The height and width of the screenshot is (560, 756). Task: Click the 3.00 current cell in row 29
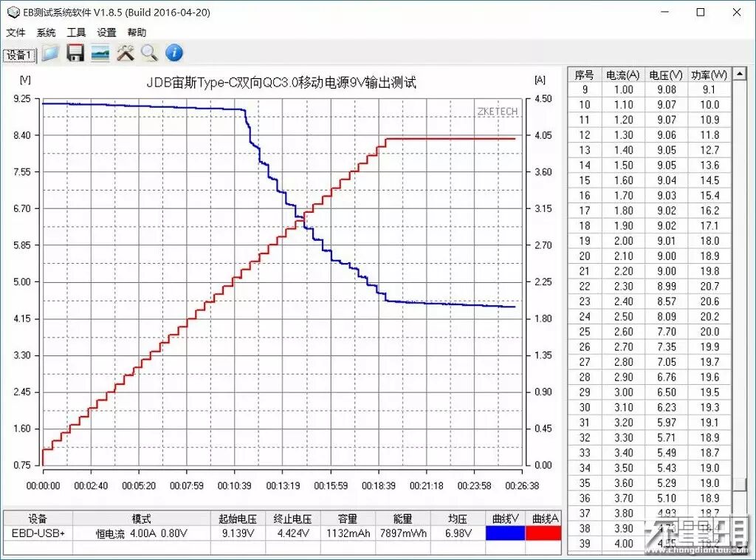coord(623,392)
